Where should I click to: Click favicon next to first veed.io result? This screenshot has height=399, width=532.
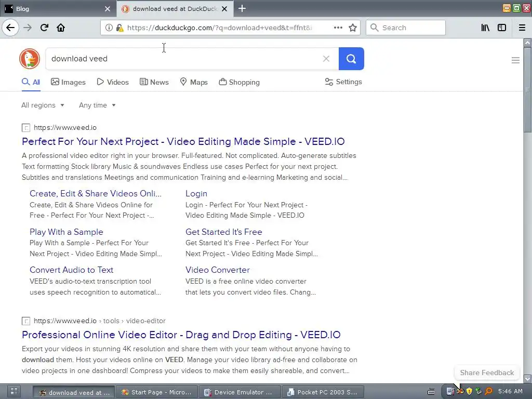click(x=26, y=128)
